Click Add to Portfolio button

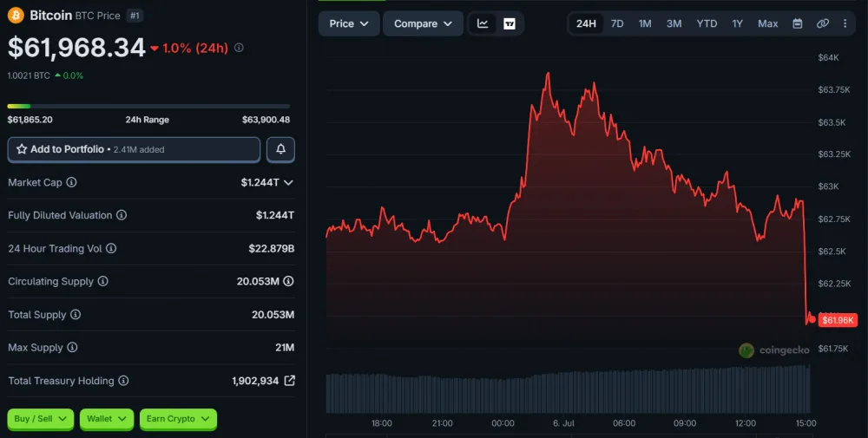coord(134,149)
